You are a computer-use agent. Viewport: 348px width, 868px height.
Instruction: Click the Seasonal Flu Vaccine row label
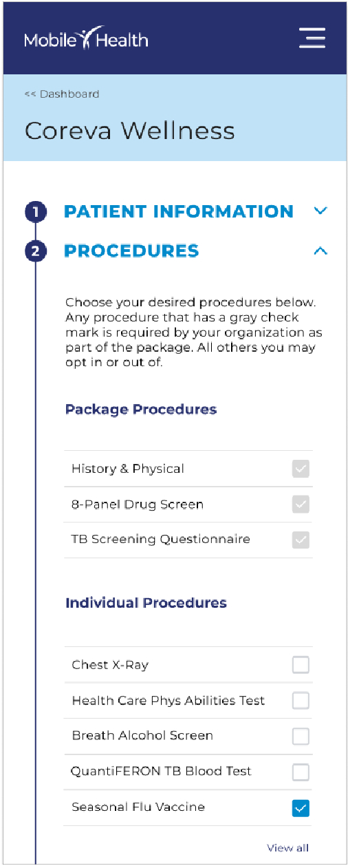[x=138, y=807]
